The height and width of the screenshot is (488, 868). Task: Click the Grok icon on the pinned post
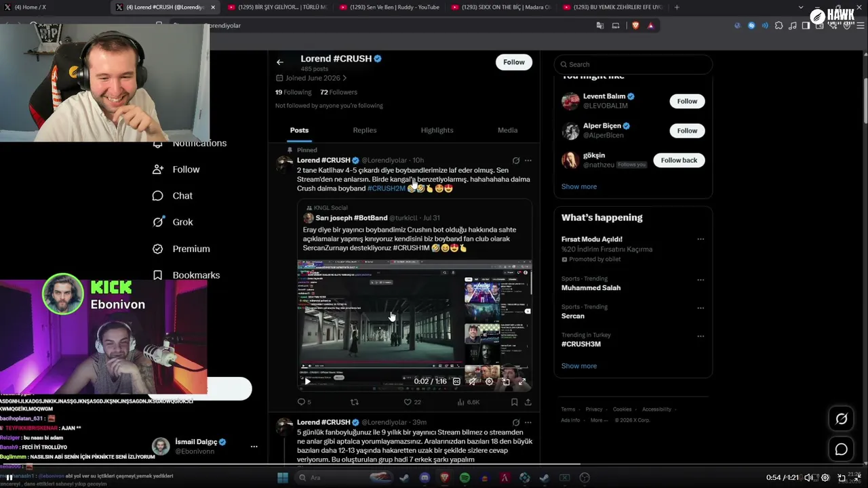[x=516, y=161]
